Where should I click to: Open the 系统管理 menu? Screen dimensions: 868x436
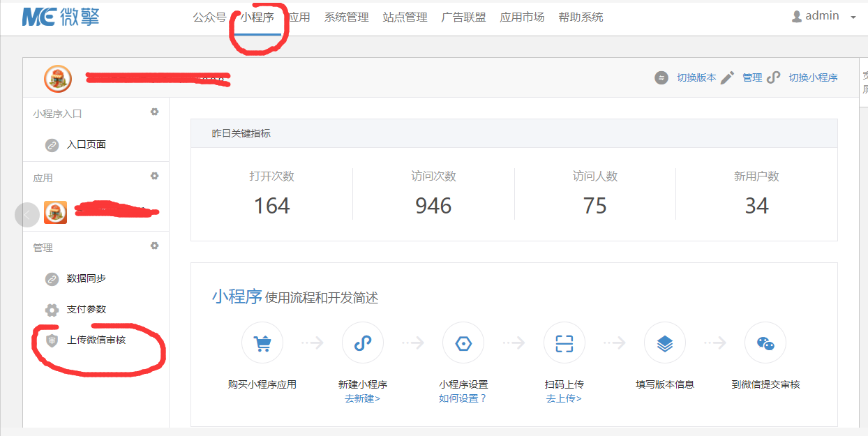(x=346, y=17)
